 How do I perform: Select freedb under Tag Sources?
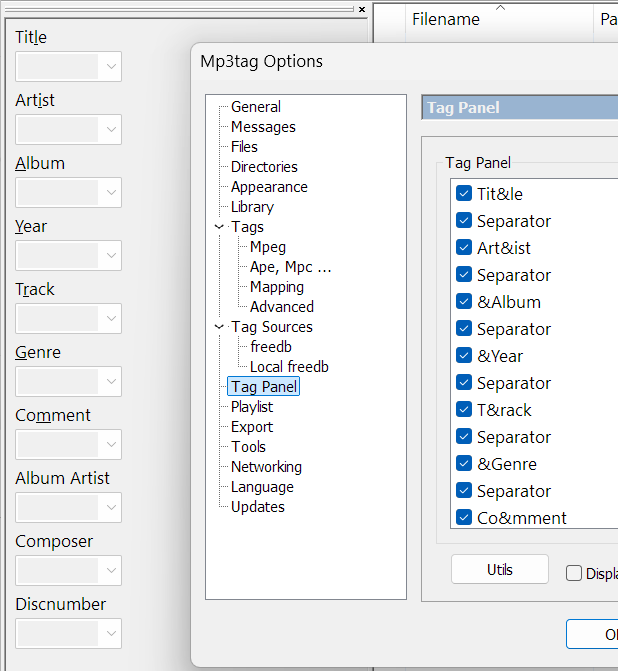[271, 347]
